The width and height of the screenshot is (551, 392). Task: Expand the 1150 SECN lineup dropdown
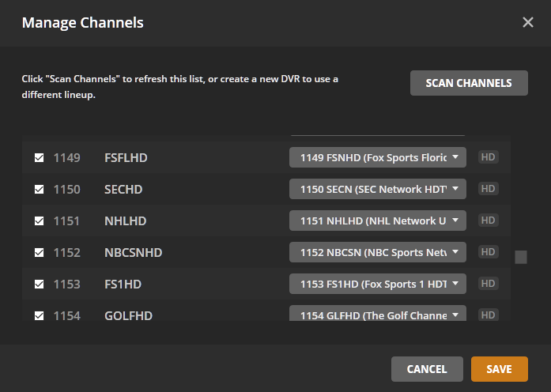(378, 189)
